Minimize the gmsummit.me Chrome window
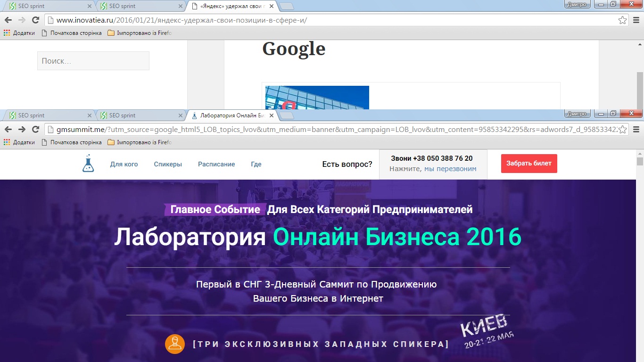Screen dimensions: 644x362 (601, 114)
